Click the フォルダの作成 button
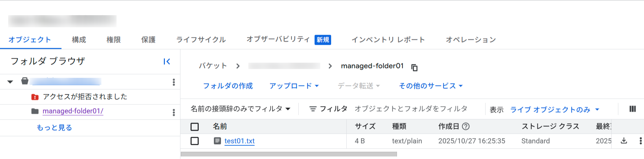This screenshot has width=644, height=159. (228, 86)
